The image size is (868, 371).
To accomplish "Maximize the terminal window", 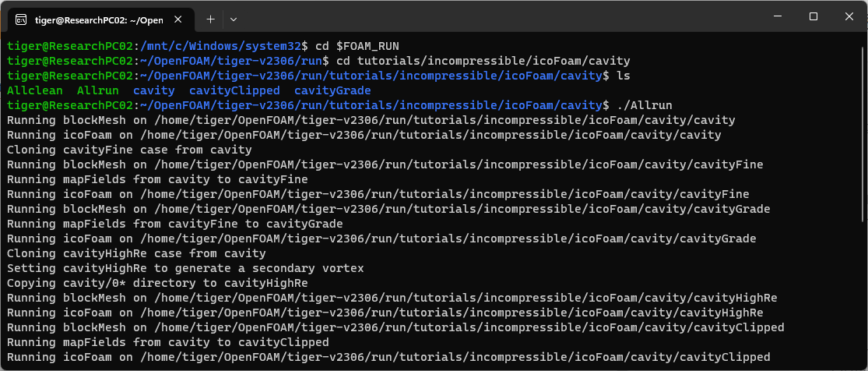I will (x=814, y=16).
